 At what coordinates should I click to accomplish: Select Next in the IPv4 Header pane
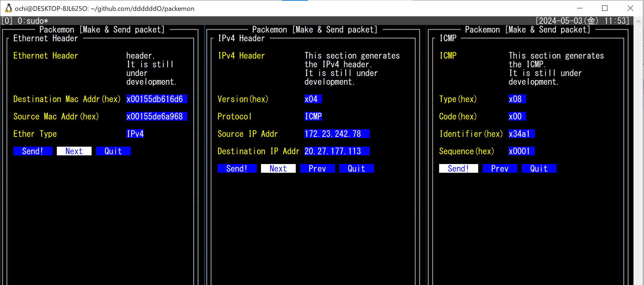click(x=278, y=168)
